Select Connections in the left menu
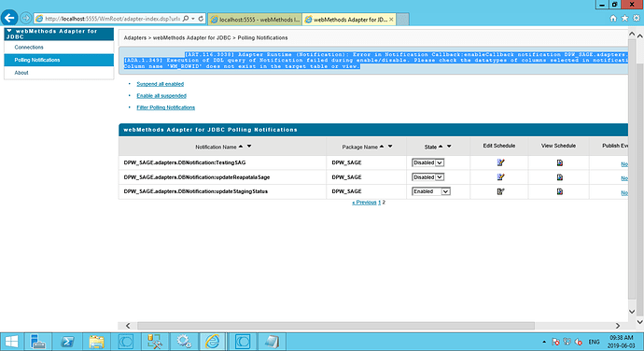 pyautogui.click(x=29, y=48)
